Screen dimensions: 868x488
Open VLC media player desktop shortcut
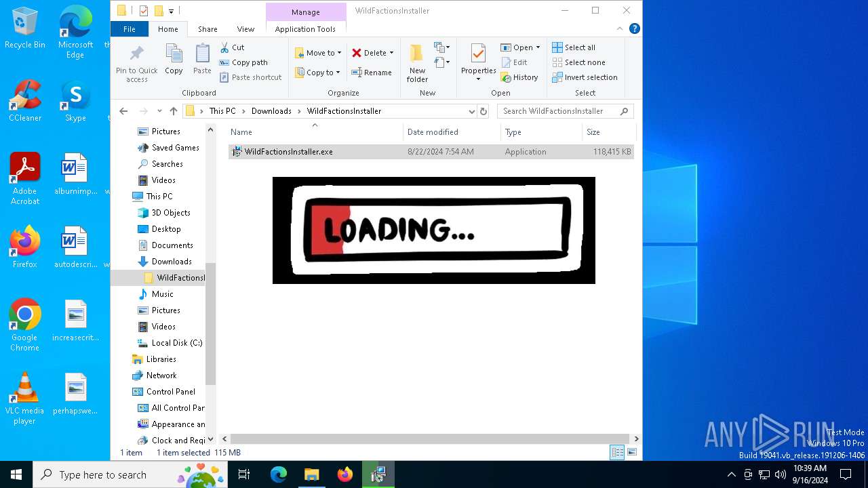tap(25, 399)
